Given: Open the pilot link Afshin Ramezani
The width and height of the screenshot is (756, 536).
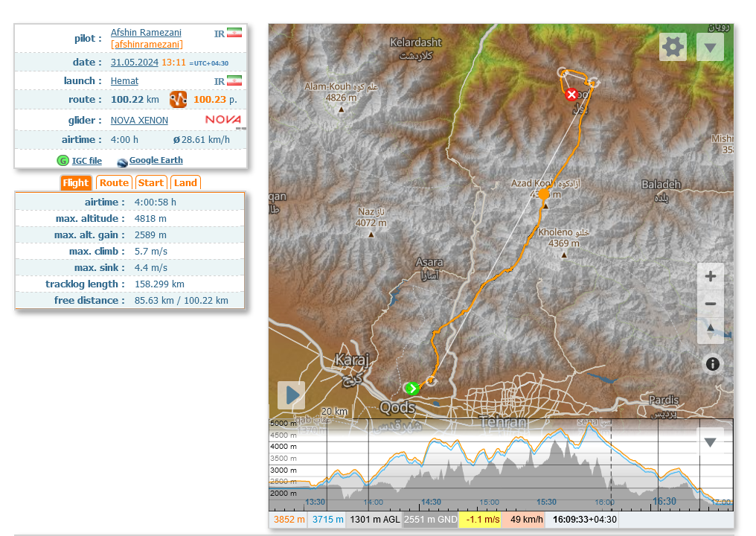Looking at the screenshot, I should (146, 32).
